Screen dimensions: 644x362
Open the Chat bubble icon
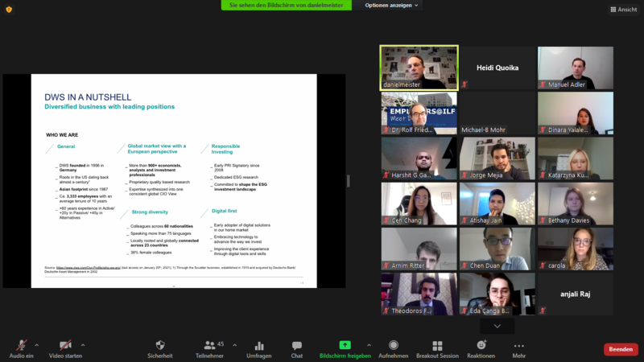coord(296,346)
